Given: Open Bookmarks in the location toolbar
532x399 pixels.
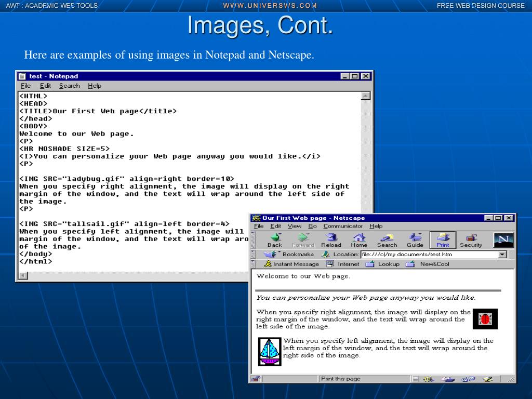Looking at the screenshot, I should pos(289,254).
